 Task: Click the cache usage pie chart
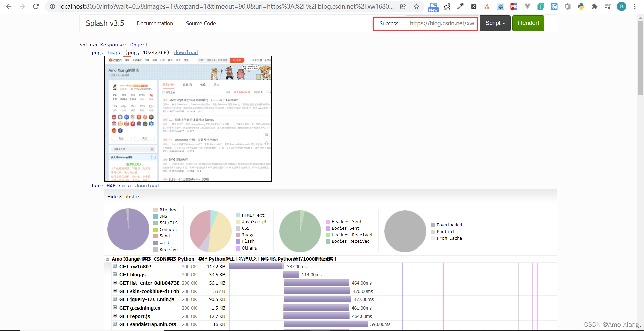(x=405, y=231)
